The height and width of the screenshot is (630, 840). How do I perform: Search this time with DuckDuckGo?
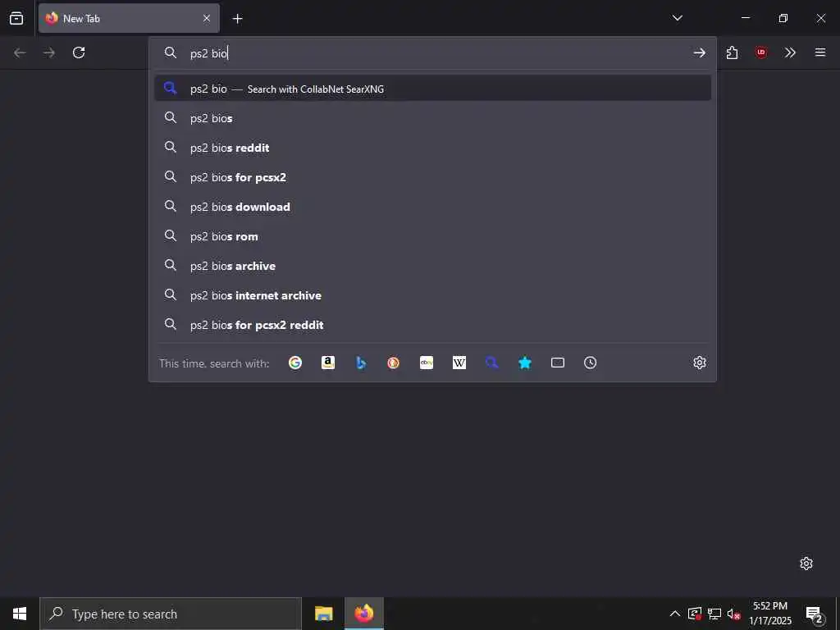[393, 363]
